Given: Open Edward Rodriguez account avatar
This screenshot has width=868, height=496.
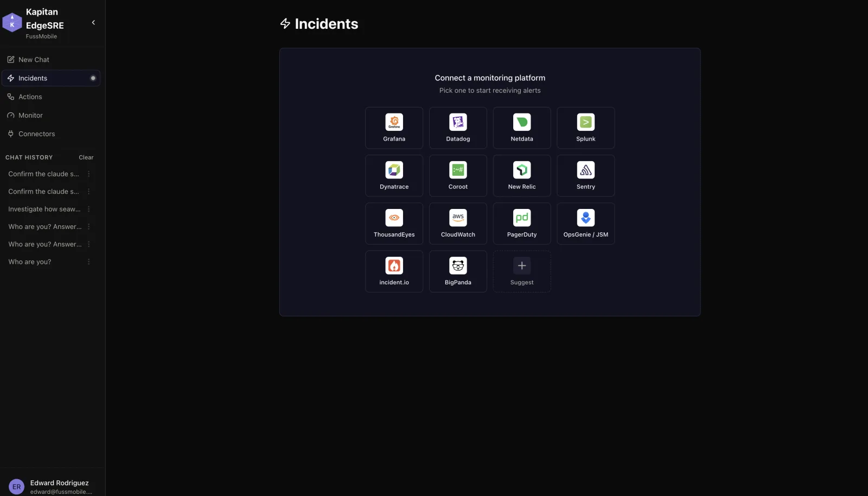Looking at the screenshot, I should [x=17, y=487].
